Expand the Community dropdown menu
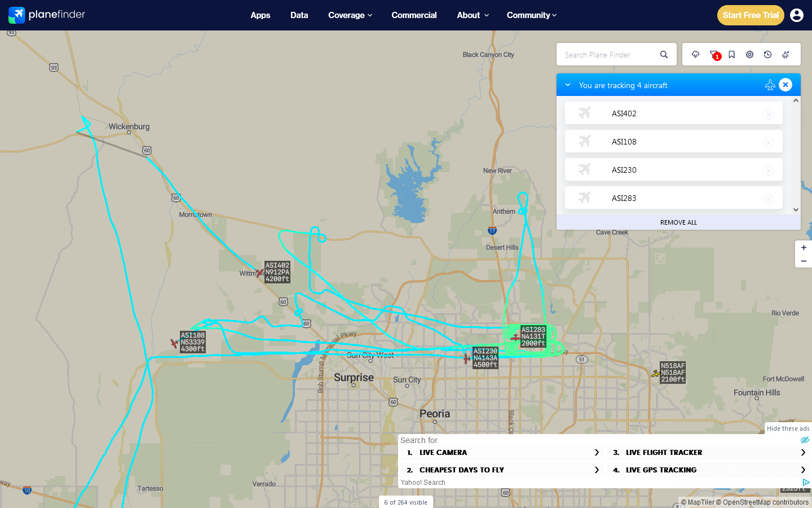The height and width of the screenshot is (508, 812). (531, 15)
